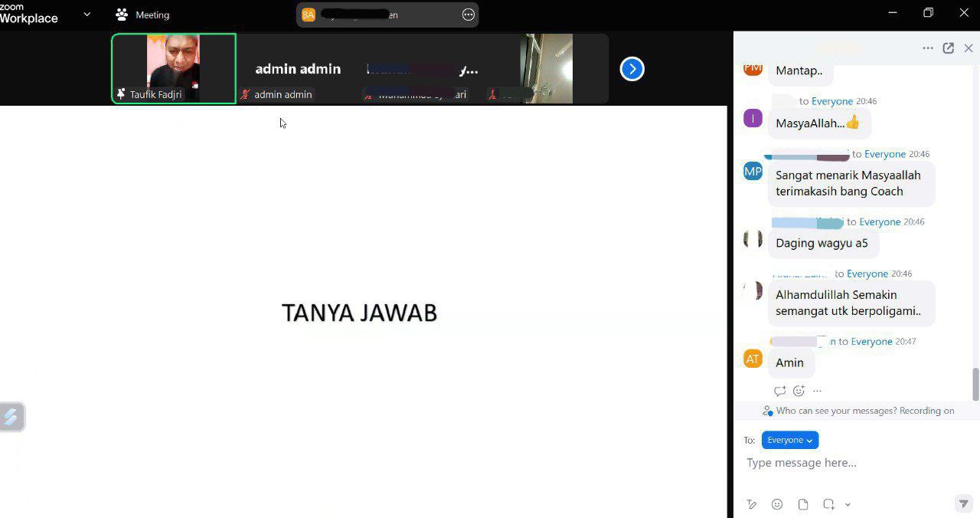Open chat panel more options menu
Viewport: 980px width, 518px height.
tap(928, 48)
